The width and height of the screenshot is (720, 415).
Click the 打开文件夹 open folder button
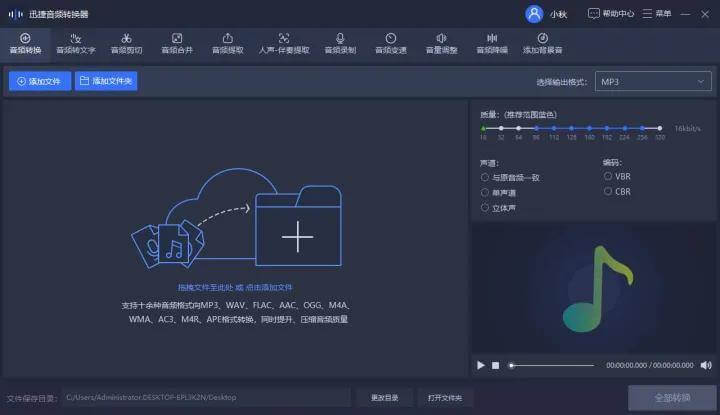pyautogui.click(x=444, y=398)
